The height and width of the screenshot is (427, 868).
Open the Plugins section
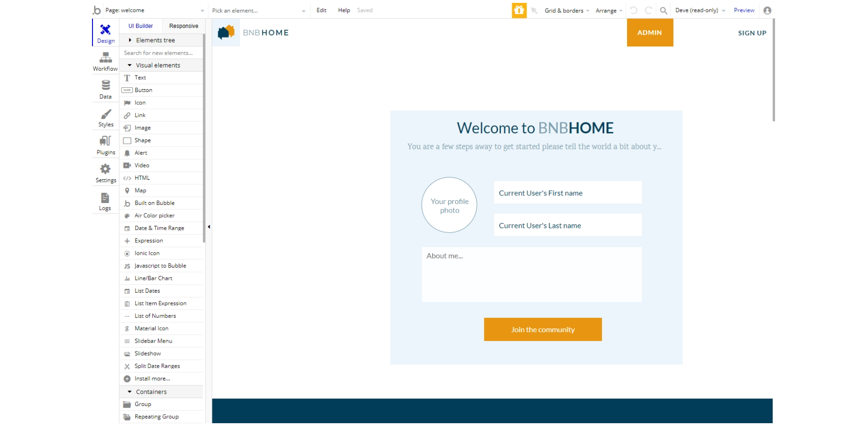tap(105, 145)
